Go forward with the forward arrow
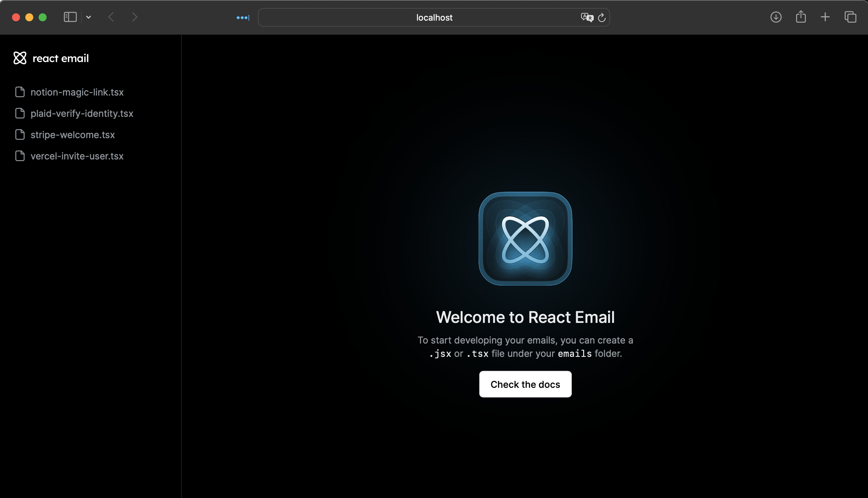 click(x=135, y=17)
